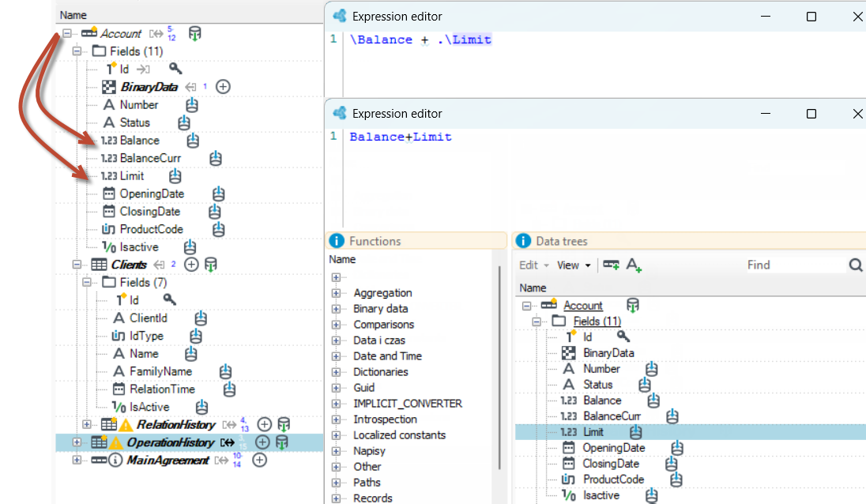This screenshot has width=866, height=504.
Task: Click the database icon next to ProductCode in left tree
Action: click(x=219, y=229)
